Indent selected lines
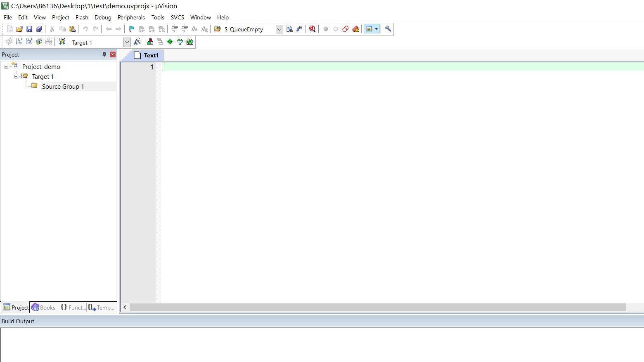The height and width of the screenshot is (362, 644). pyautogui.click(x=175, y=29)
